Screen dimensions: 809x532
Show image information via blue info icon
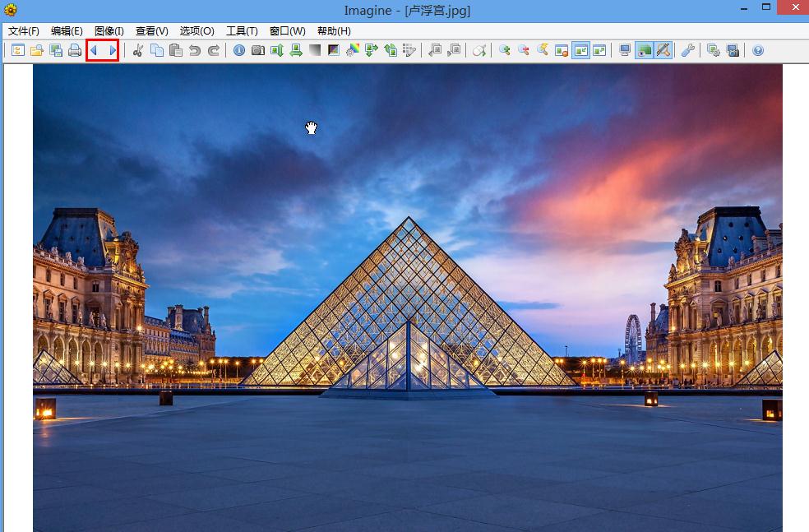239,50
